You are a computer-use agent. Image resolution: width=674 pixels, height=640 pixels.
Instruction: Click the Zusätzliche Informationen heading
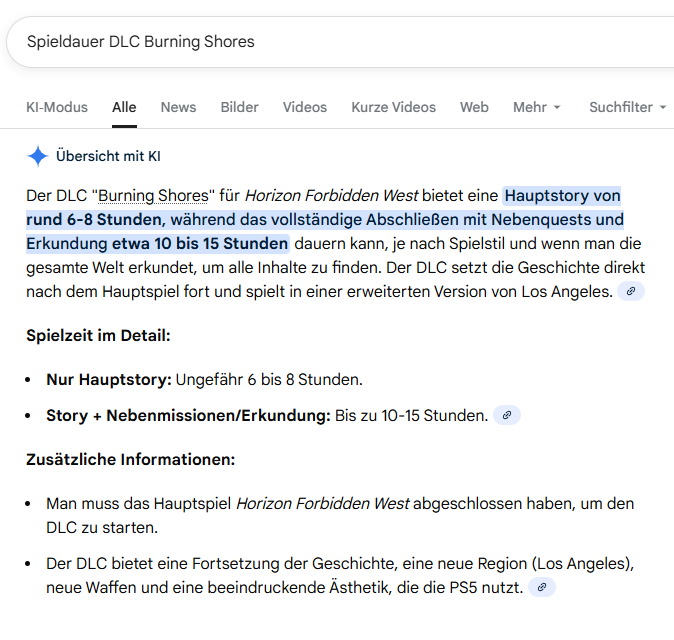point(130,460)
